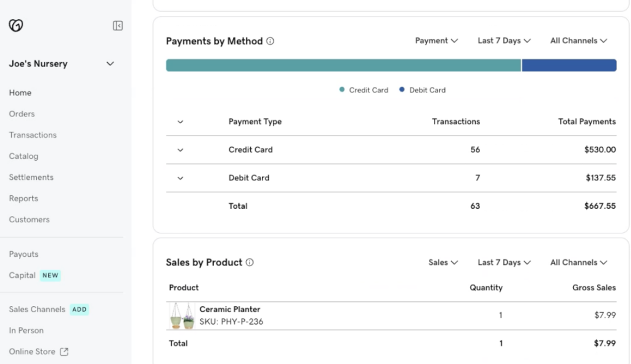
Task: Click the teal Credit Card legend dot
Action: pos(341,89)
